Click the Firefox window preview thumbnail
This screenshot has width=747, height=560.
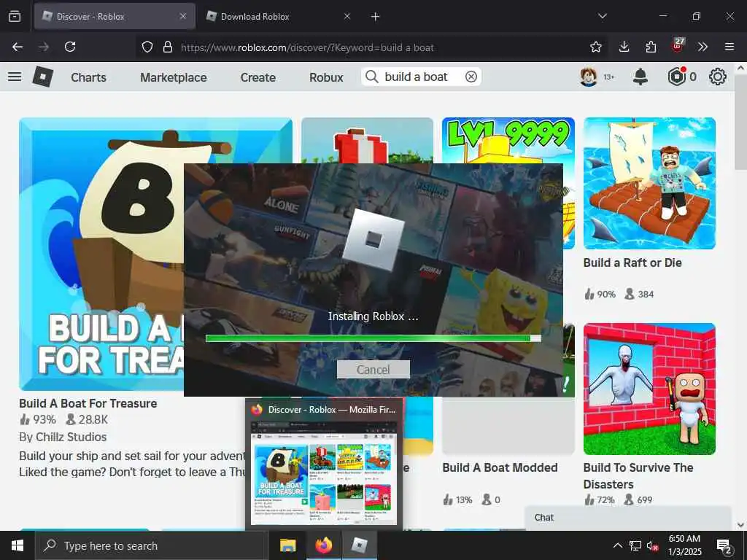324,472
